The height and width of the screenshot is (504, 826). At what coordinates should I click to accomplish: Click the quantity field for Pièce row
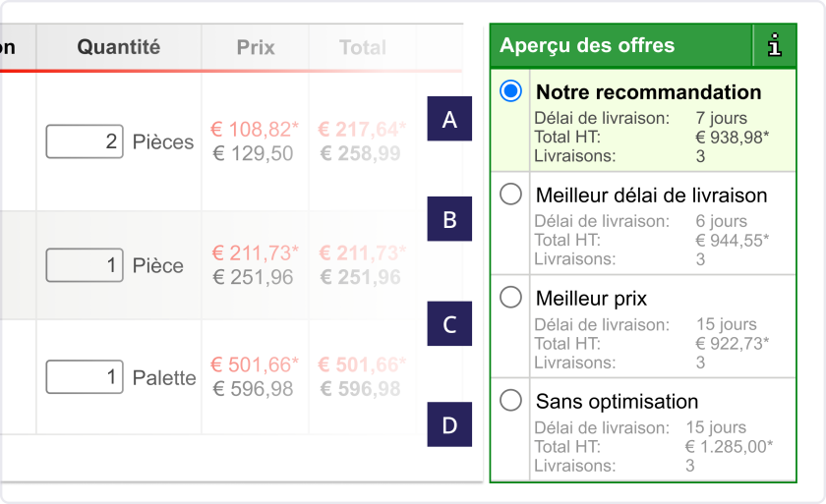85,265
